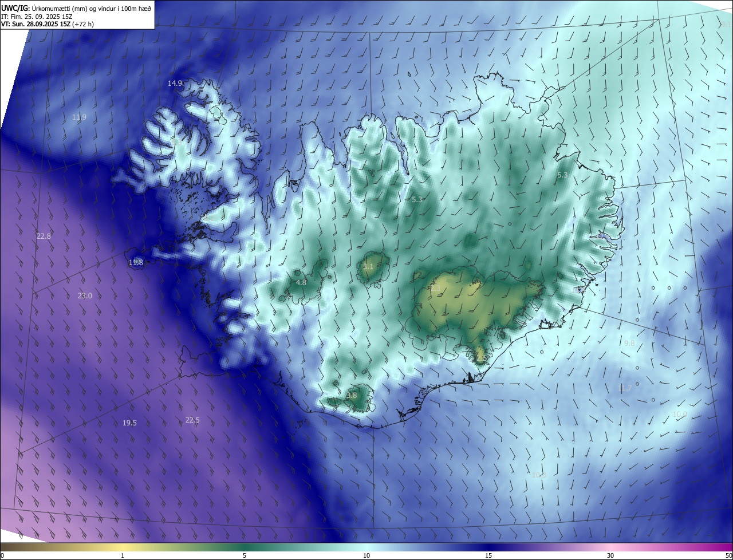Click the 11.8 value label

click(x=136, y=262)
